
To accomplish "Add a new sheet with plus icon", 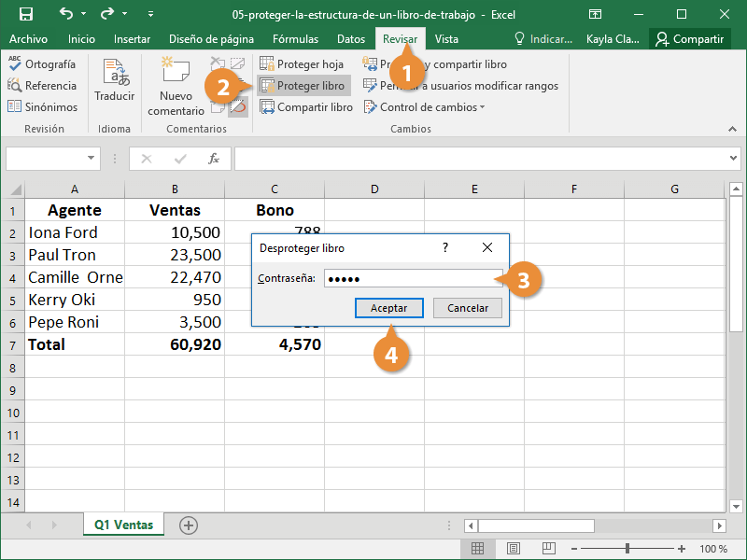I will coord(189,525).
